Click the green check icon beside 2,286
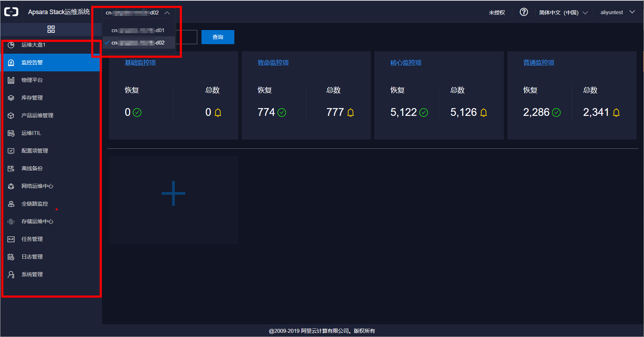The image size is (644, 337). pos(556,113)
